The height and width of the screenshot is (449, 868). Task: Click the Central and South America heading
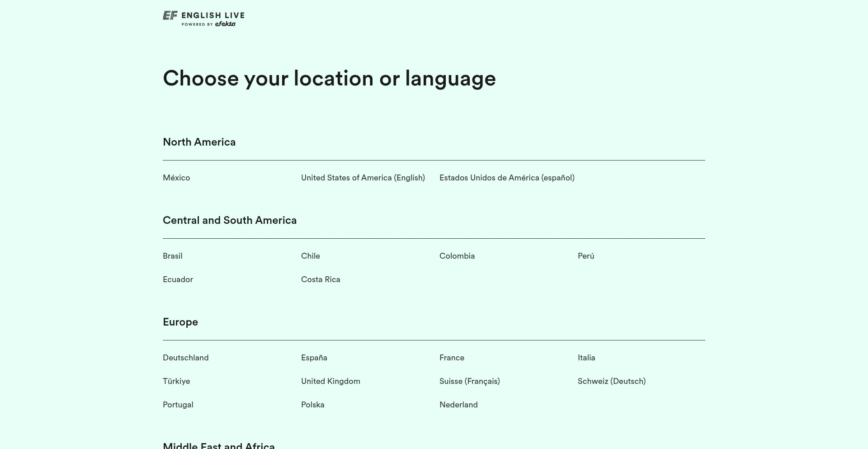230,220
